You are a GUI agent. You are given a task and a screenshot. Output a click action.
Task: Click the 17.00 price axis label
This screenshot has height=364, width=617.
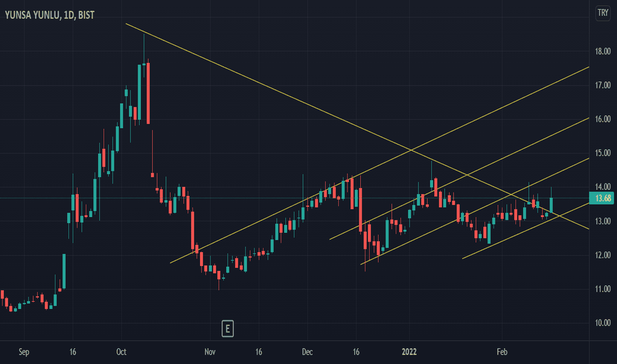(602, 85)
